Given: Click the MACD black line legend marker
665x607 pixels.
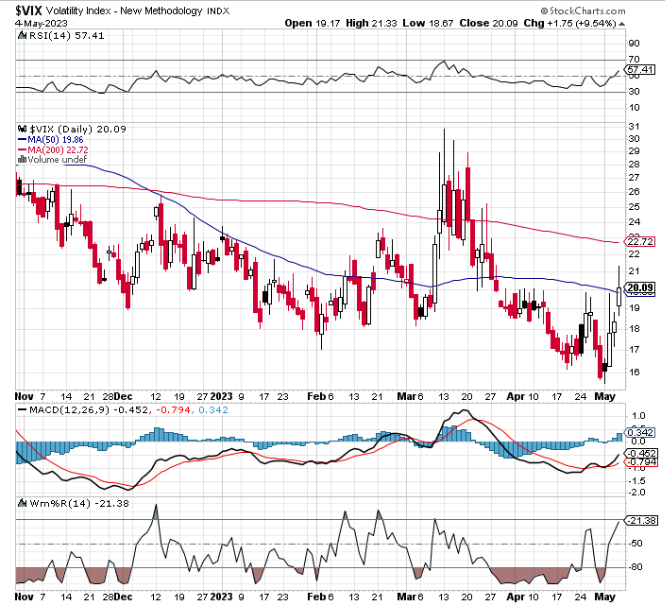Looking at the screenshot, I should [x=22, y=410].
